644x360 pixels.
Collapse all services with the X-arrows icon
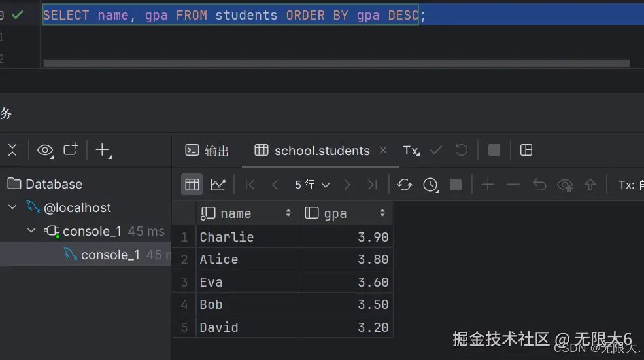12,150
